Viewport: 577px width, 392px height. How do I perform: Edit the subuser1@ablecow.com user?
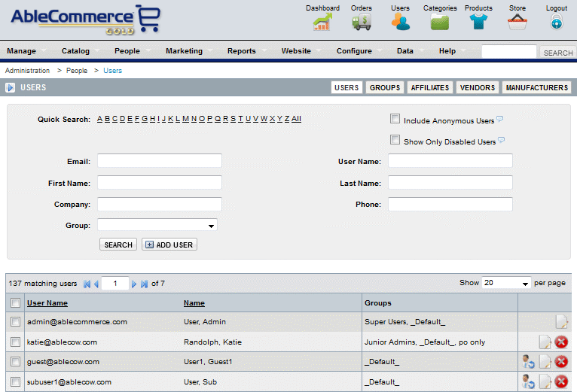pos(545,381)
